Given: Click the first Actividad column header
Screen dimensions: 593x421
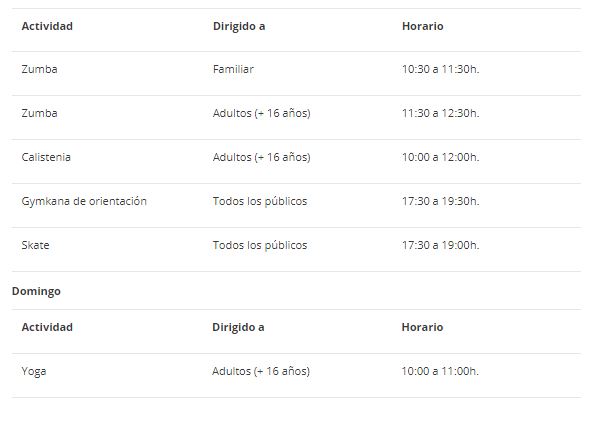Looking at the screenshot, I should coord(47,26).
